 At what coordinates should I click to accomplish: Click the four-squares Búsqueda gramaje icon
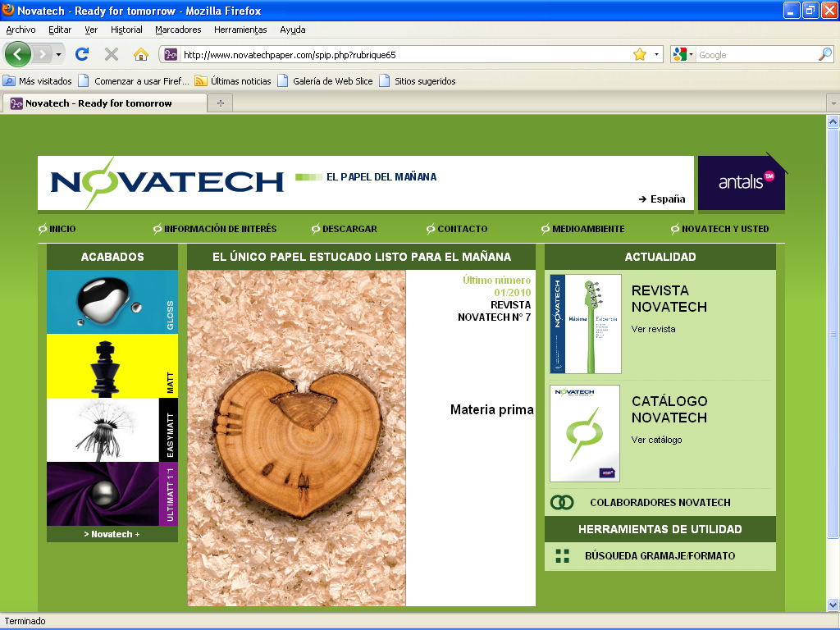563,556
